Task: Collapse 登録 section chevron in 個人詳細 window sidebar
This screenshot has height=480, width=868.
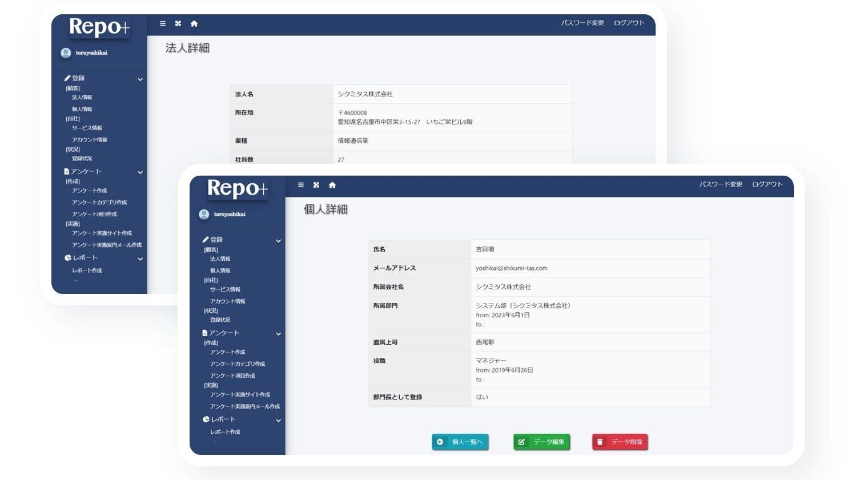Action: coord(279,241)
